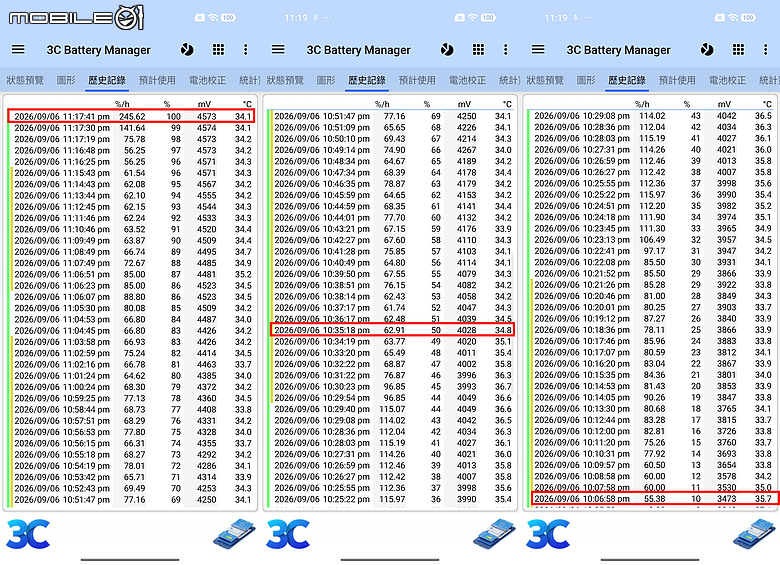Screen dimensions: 780x565
Task: Select history row 10:35:18 pm at 50%
Action: coord(392,330)
